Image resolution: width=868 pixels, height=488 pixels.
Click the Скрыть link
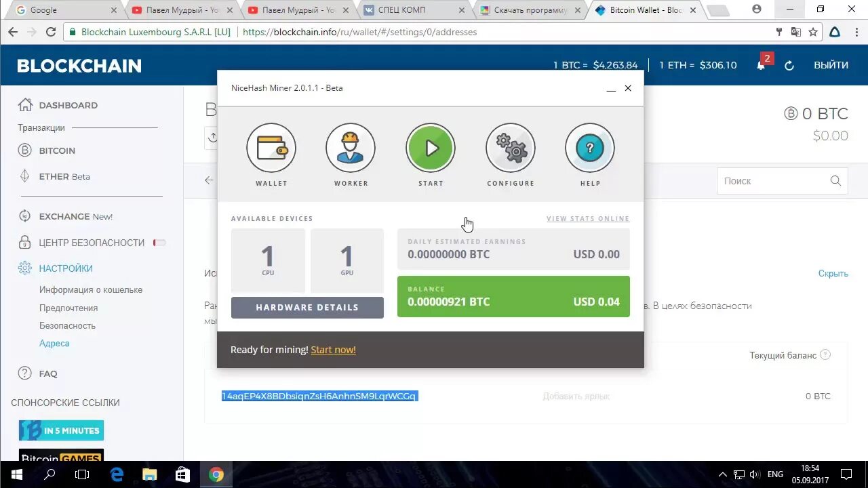tap(833, 273)
